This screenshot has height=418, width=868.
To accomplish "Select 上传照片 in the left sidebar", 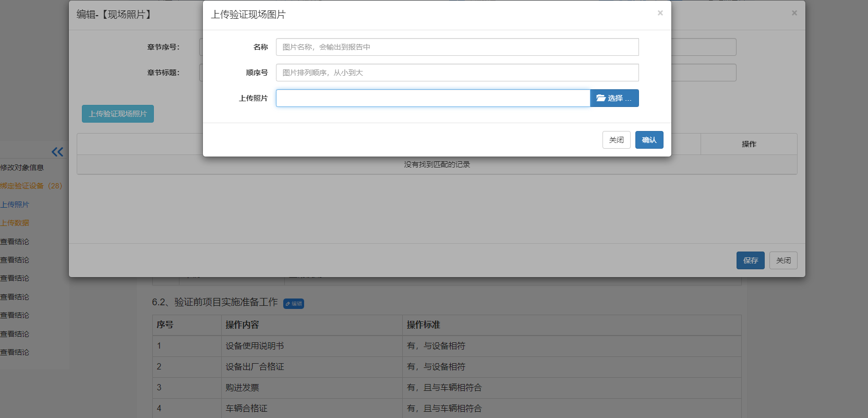I will click(15, 205).
